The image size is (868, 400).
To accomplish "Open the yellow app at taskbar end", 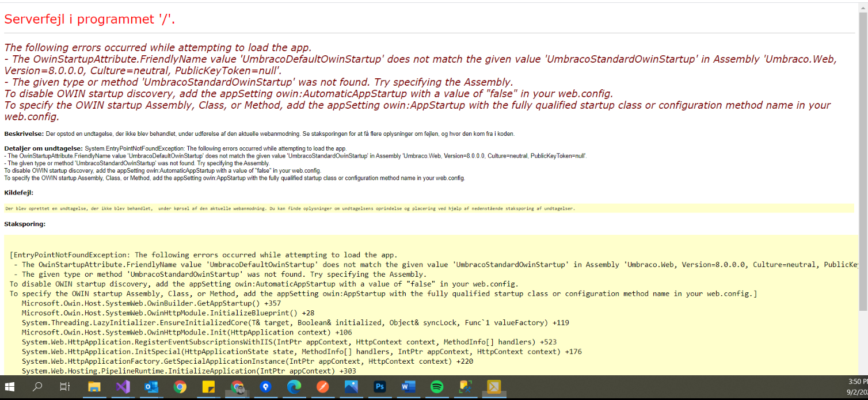I will (x=494, y=387).
